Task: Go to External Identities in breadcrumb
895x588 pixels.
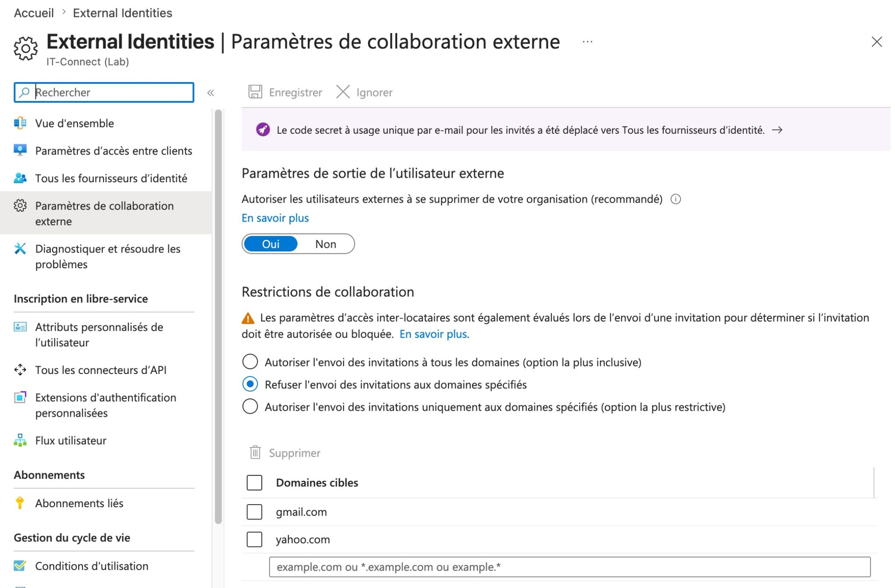Action: click(122, 13)
